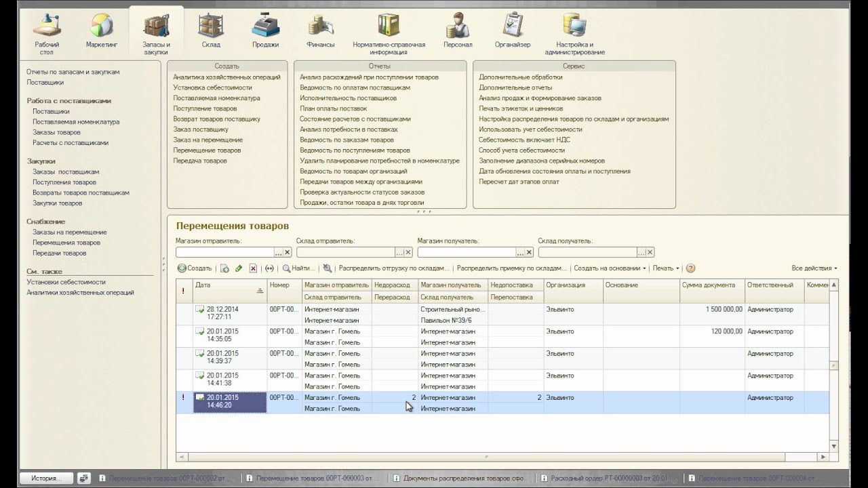The width and height of the screenshot is (868, 488).
Task: Click the Найти search button
Action: point(298,268)
